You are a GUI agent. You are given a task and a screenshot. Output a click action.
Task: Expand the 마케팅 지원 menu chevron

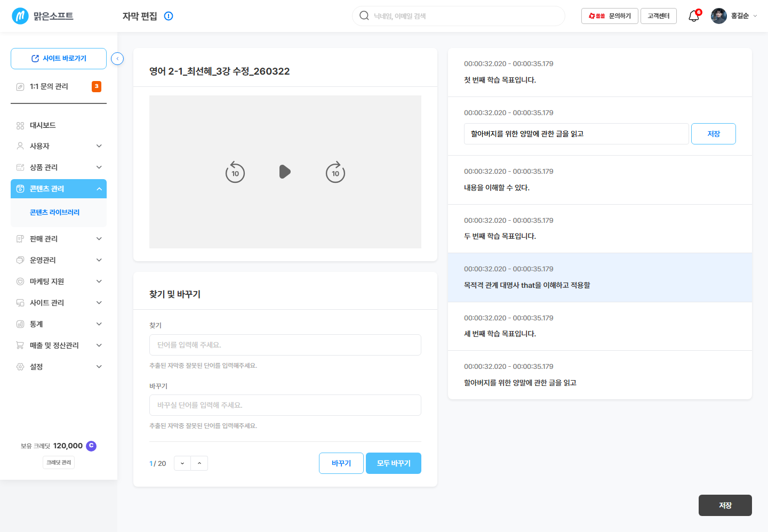99,281
